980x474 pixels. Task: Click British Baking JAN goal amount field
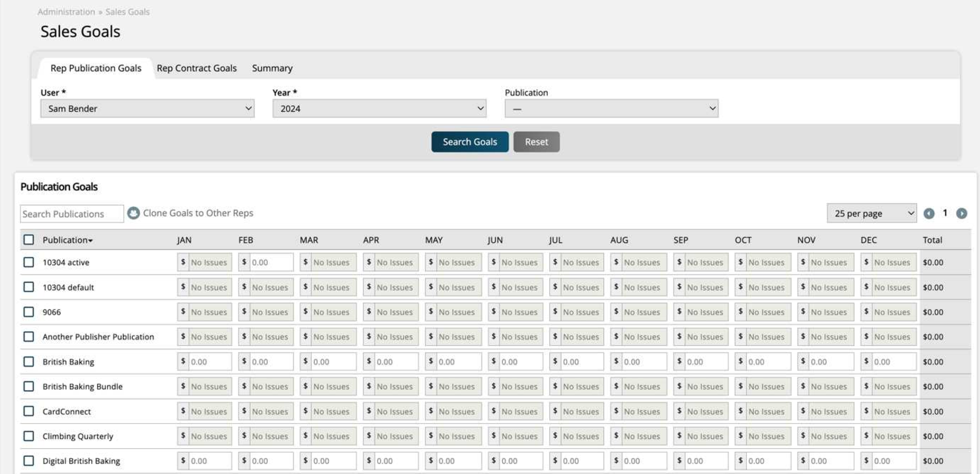[x=209, y=362]
